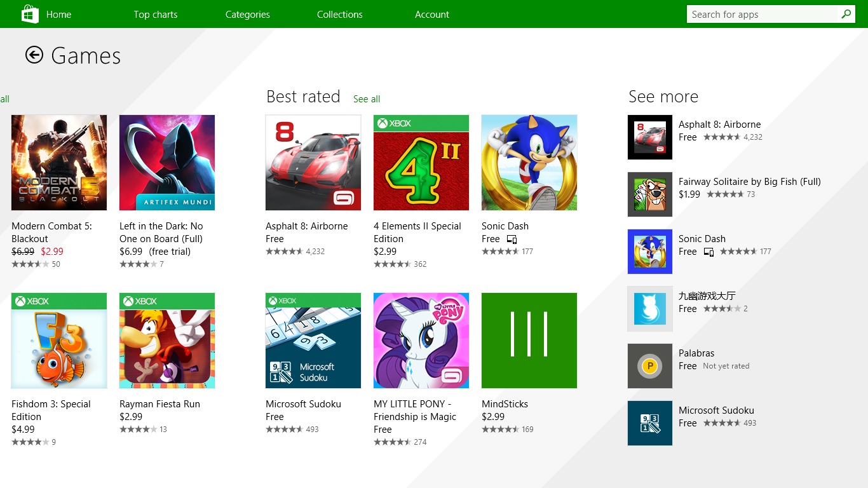Viewport: 868px width, 488px height.
Task: Select the Palabras app icon
Action: pyautogui.click(x=650, y=366)
